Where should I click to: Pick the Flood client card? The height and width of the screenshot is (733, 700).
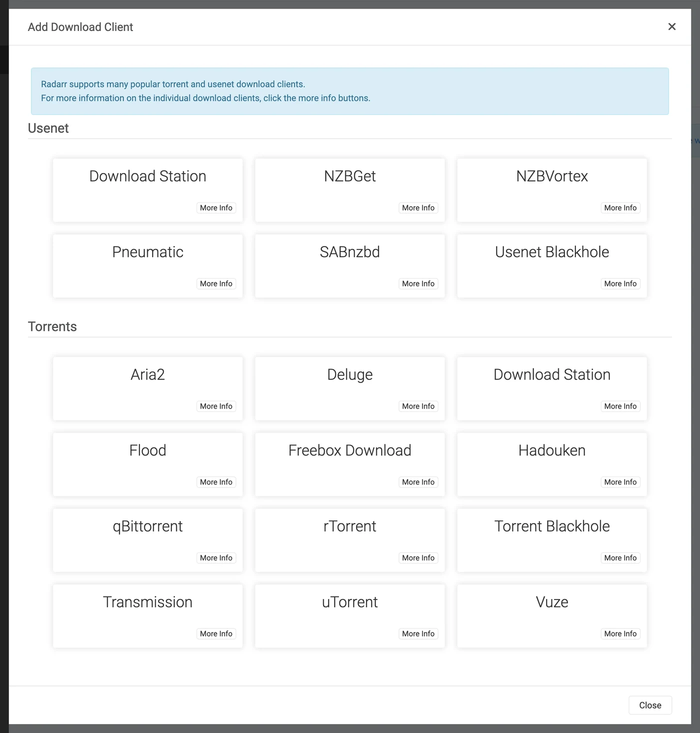147,464
